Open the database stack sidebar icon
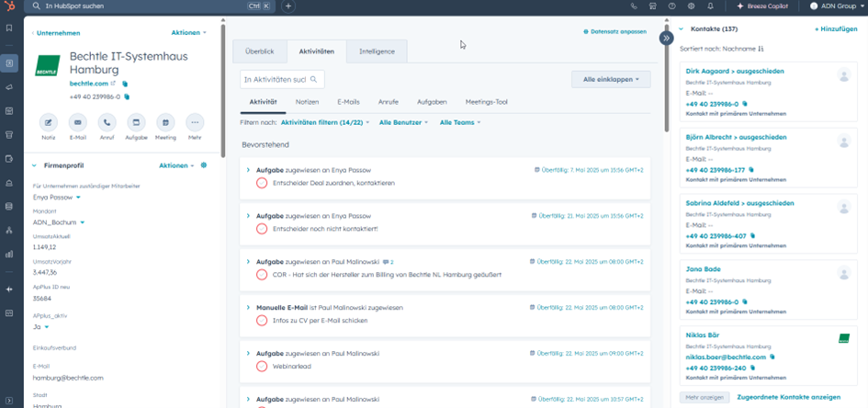Screen dimensions: 868x408 tap(9, 207)
